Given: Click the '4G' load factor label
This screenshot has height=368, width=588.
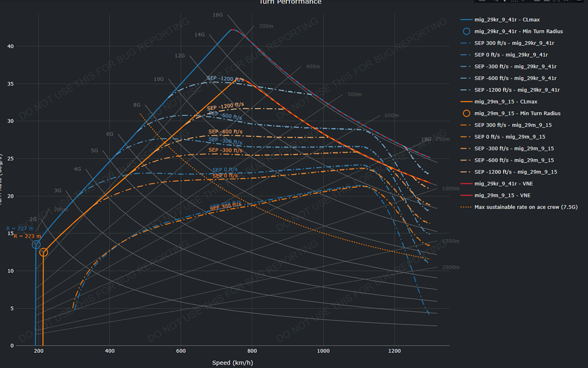Looking at the screenshot, I should tap(77, 169).
